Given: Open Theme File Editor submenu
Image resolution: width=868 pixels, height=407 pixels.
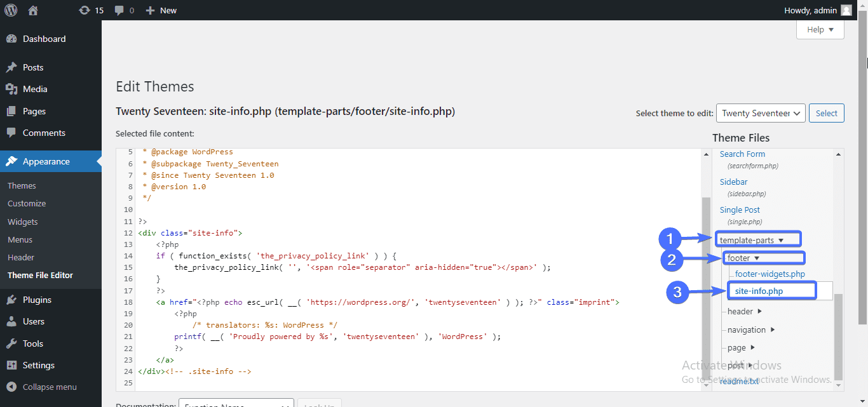Looking at the screenshot, I should point(40,275).
